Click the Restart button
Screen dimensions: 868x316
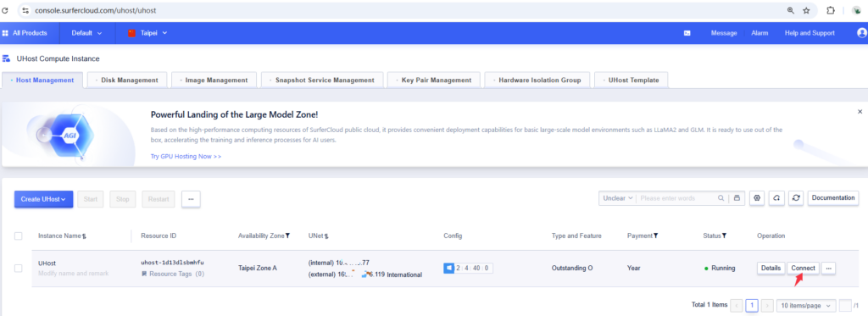(159, 199)
